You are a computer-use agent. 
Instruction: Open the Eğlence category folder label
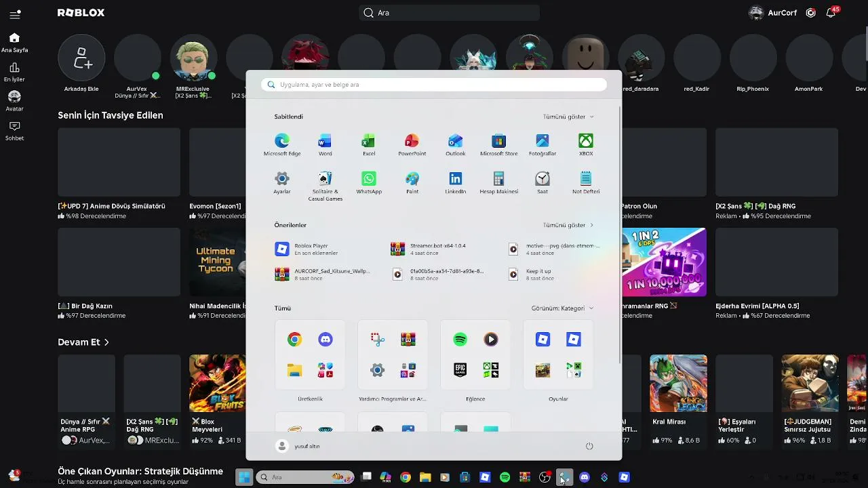click(x=475, y=399)
